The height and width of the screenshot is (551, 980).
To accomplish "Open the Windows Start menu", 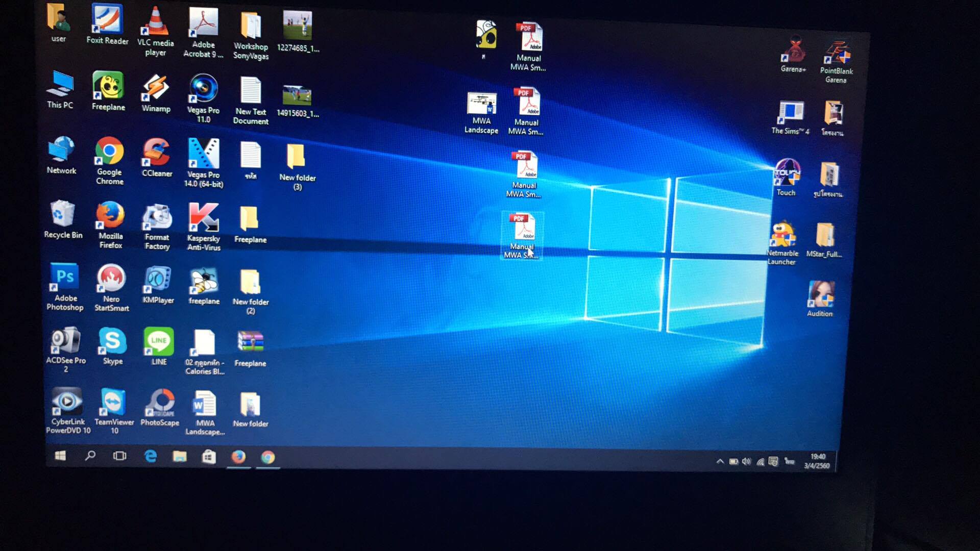I will tap(60, 456).
